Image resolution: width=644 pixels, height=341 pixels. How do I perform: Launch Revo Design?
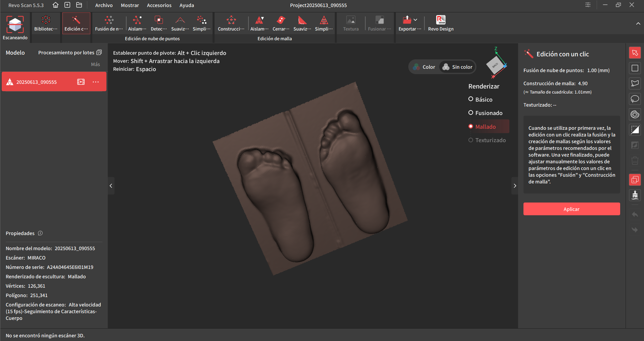[x=441, y=23]
